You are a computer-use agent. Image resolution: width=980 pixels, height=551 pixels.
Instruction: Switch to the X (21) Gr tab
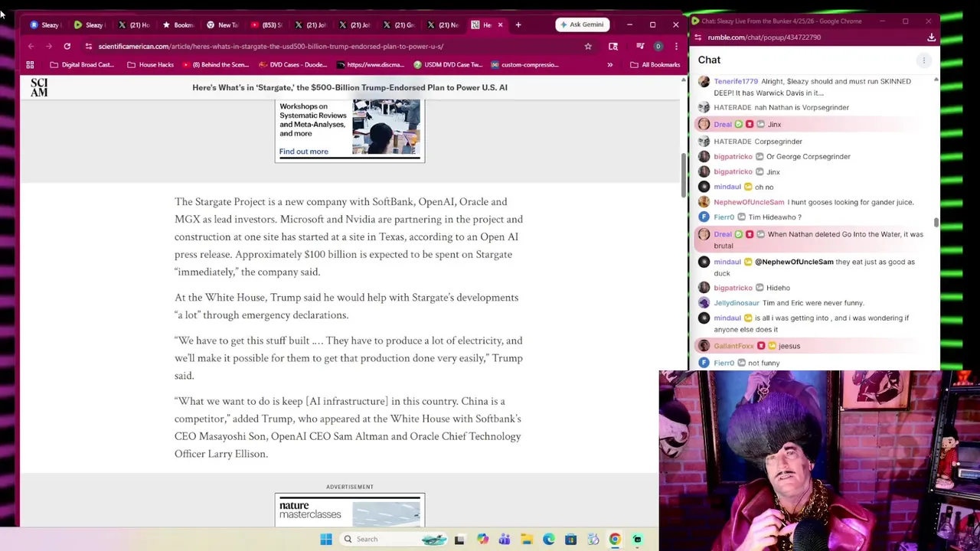click(398, 24)
